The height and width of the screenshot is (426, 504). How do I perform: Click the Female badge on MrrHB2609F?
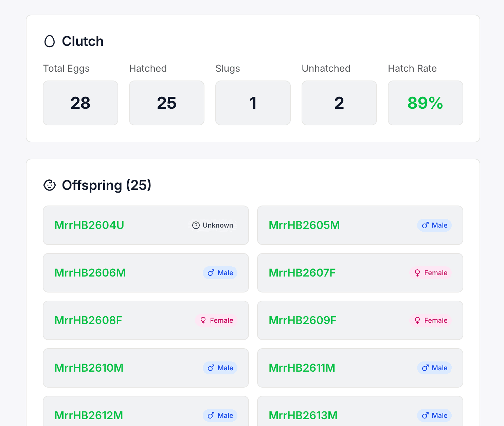coord(431,320)
